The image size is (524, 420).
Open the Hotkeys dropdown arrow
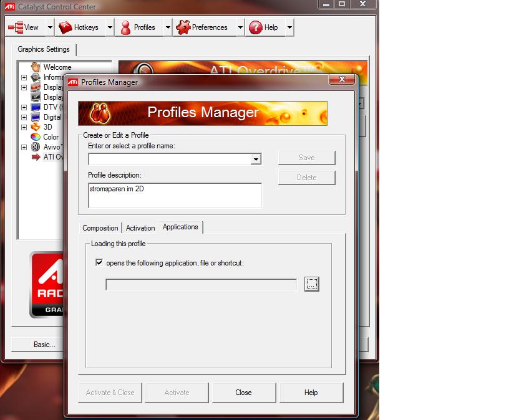(110, 27)
